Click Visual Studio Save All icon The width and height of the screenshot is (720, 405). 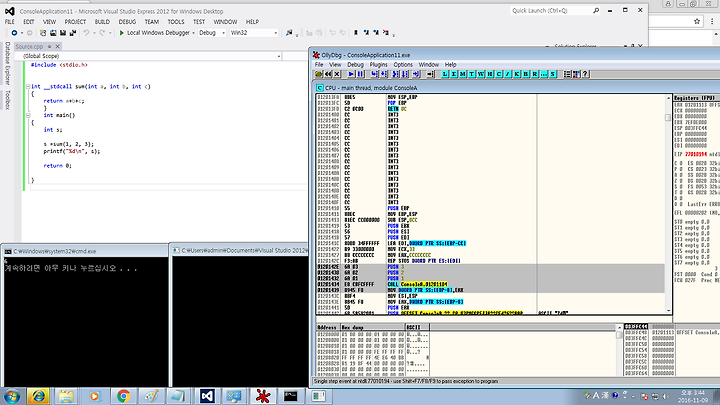click(73, 33)
